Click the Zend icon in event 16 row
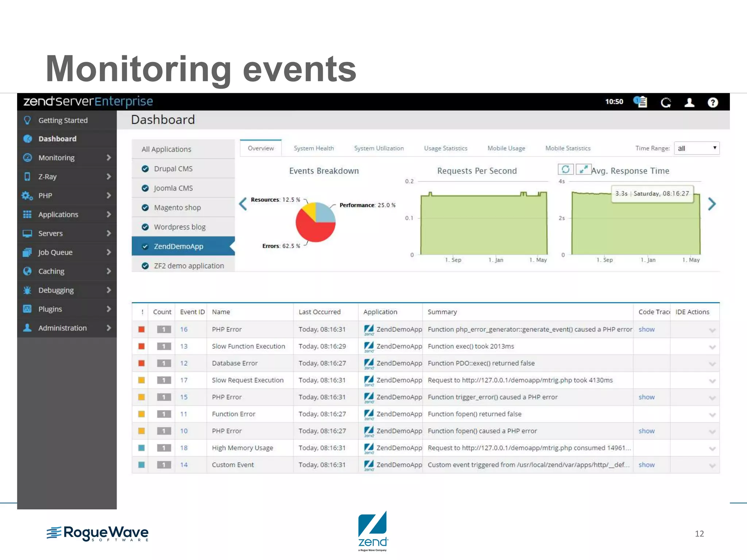Viewport: 747px width, 560px height. (369, 330)
